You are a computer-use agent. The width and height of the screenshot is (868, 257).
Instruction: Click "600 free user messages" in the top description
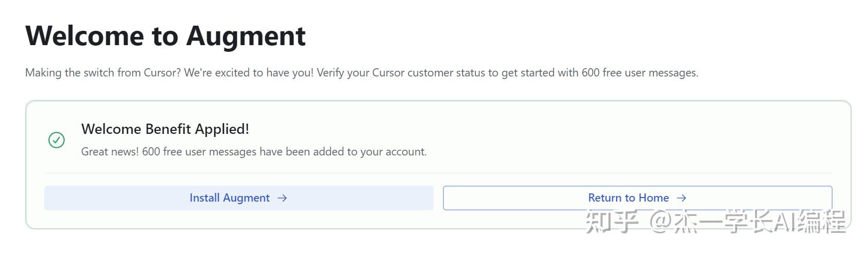(x=639, y=73)
